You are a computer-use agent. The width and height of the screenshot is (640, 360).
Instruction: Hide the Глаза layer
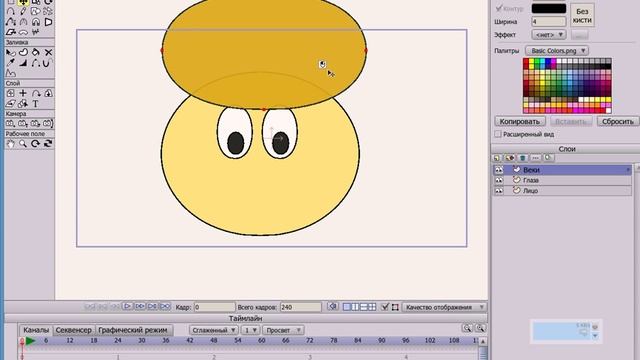499,180
